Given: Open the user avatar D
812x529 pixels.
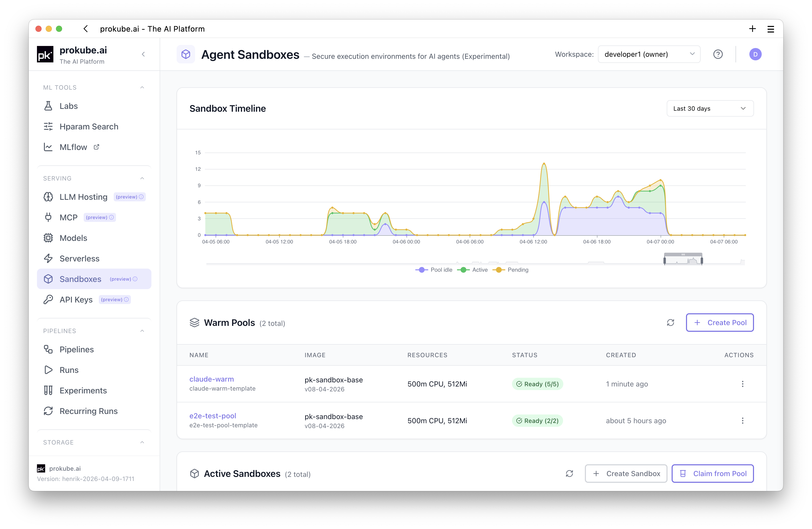Looking at the screenshot, I should (x=755, y=54).
